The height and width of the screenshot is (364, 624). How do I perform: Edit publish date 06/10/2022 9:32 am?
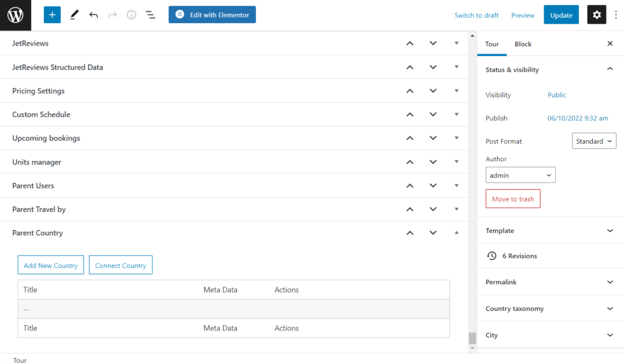point(578,118)
